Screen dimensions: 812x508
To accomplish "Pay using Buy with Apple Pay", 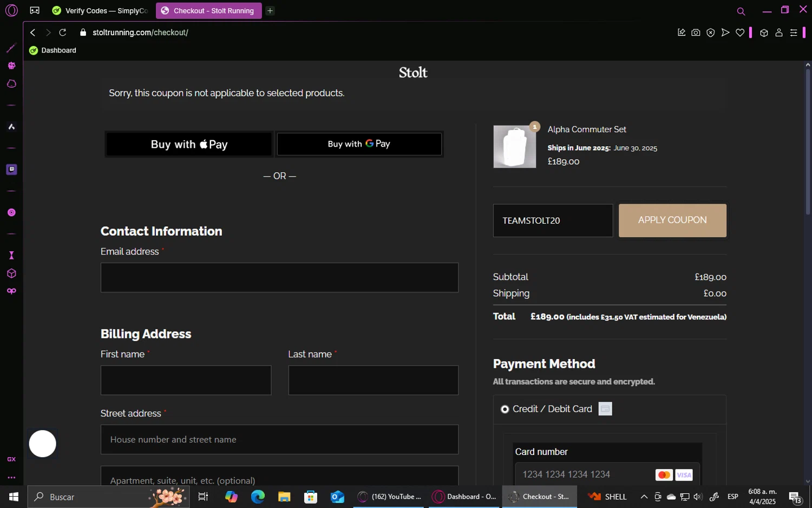I will tap(189, 144).
